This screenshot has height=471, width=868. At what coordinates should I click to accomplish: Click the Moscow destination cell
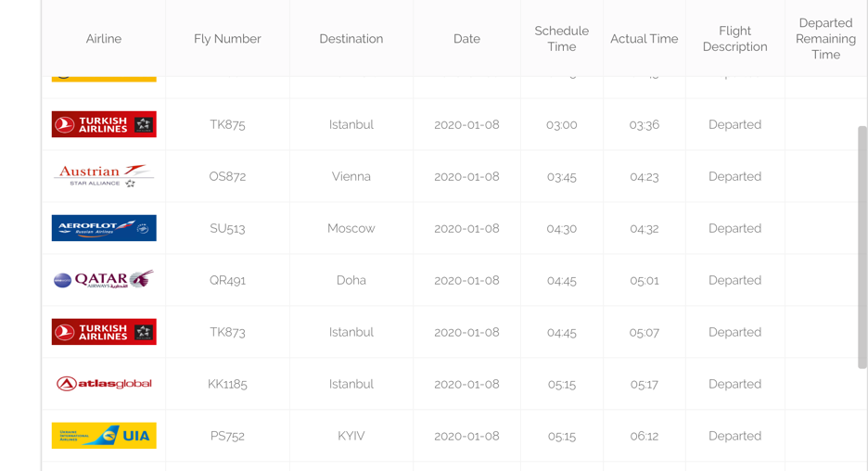coord(351,228)
